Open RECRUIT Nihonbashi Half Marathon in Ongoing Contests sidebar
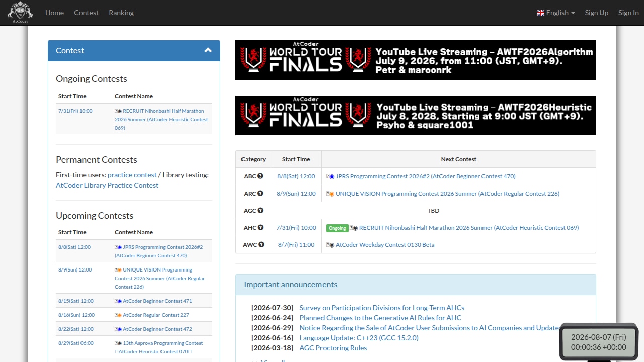Image resolution: width=644 pixels, height=362 pixels. [162, 119]
